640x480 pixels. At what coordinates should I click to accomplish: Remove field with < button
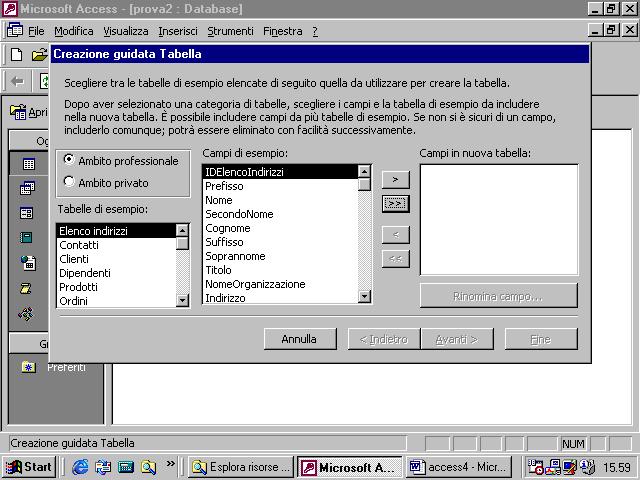[x=395, y=235]
